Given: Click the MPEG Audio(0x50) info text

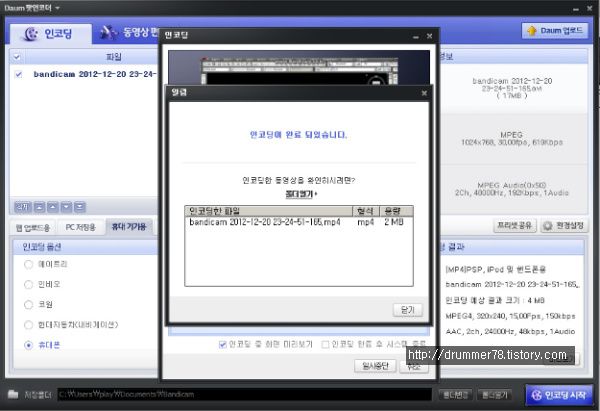Looking at the screenshot, I should [512, 189].
